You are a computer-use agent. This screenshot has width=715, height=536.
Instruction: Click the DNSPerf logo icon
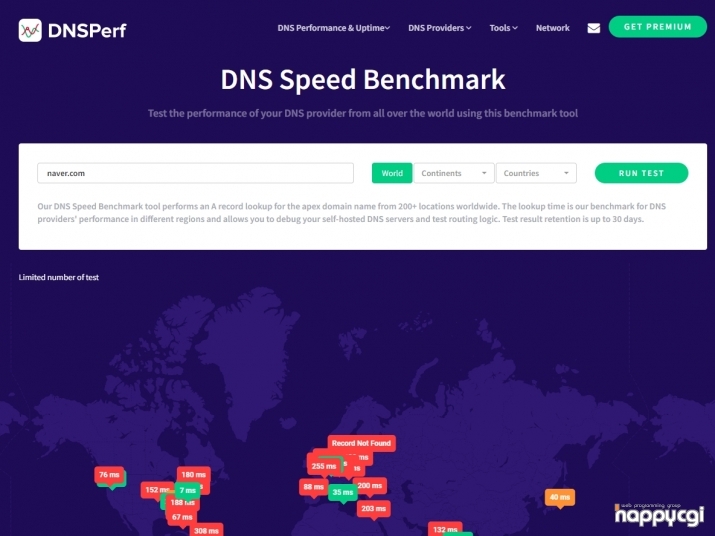click(30, 31)
